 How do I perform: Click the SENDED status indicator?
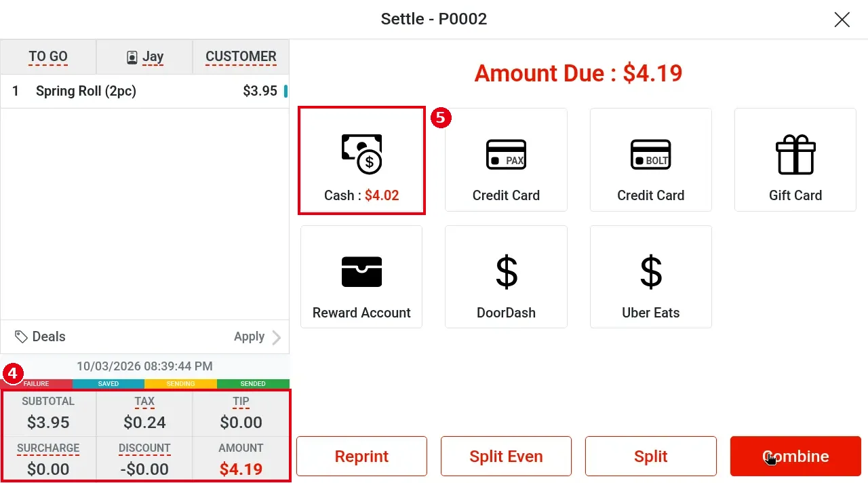coord(253,384)
